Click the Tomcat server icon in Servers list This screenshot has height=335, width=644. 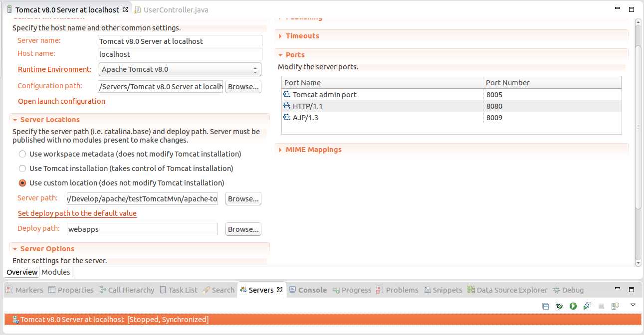point(16,320)
